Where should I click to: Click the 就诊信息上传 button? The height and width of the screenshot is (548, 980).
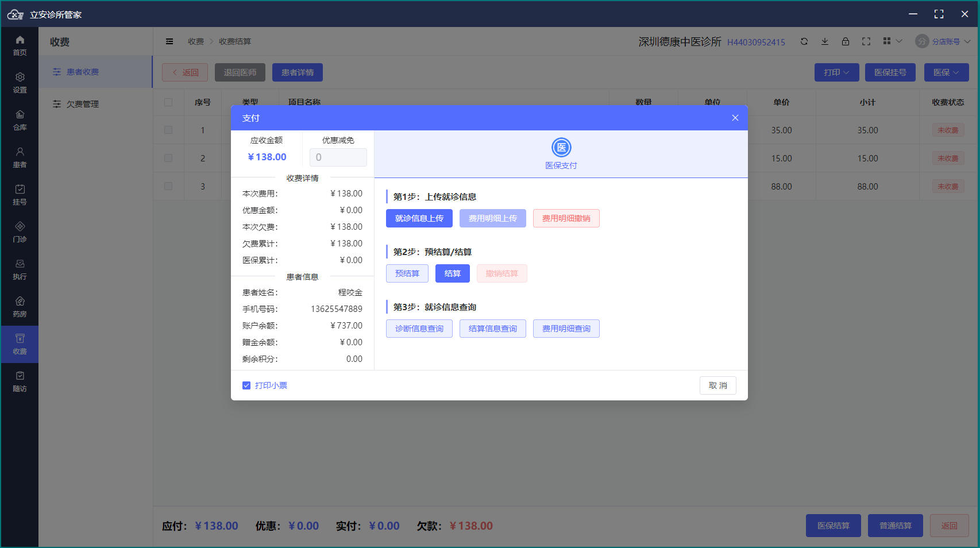419,218
